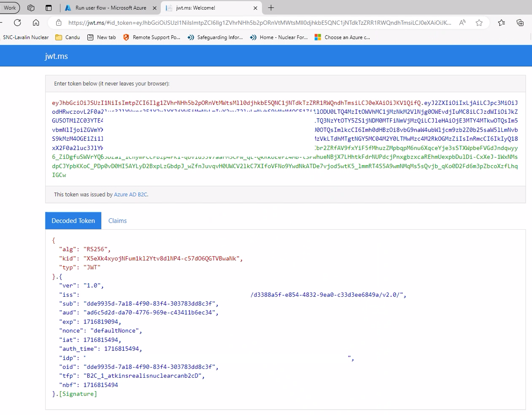The image size is (532, 415).
Task: Close the jwt.ms Welcome tab
Action: pos(255,8)
